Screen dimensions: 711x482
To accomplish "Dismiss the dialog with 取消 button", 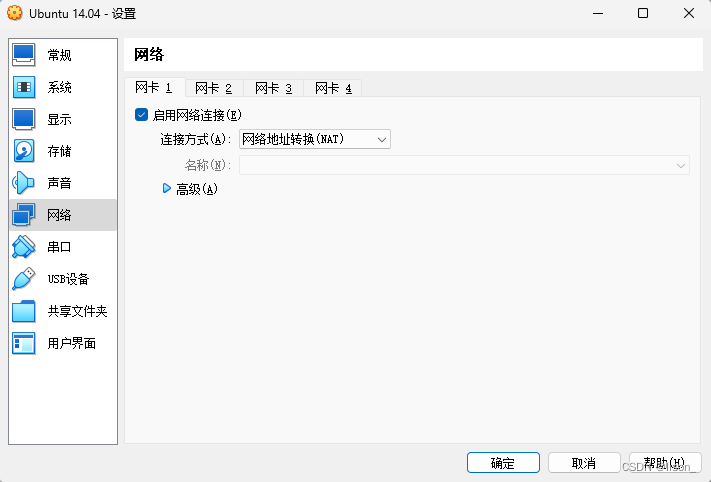I will [x=584, y=463].
